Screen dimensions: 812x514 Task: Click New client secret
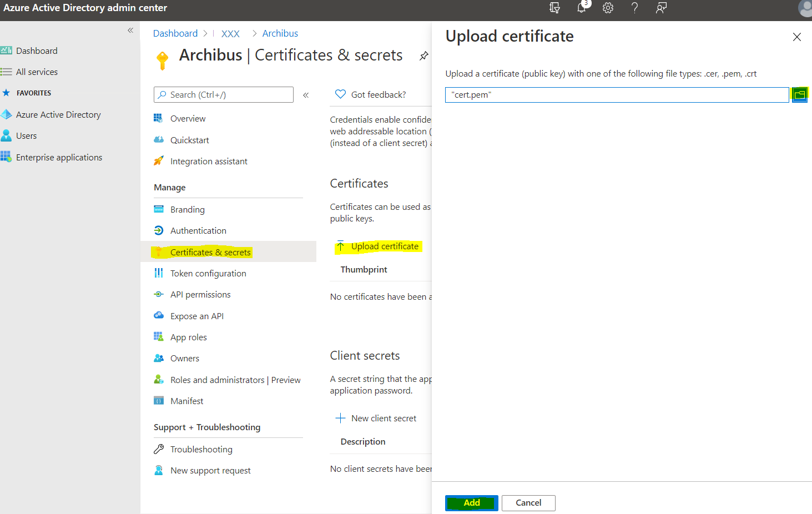pyautogui.click(x=384, y=418)
